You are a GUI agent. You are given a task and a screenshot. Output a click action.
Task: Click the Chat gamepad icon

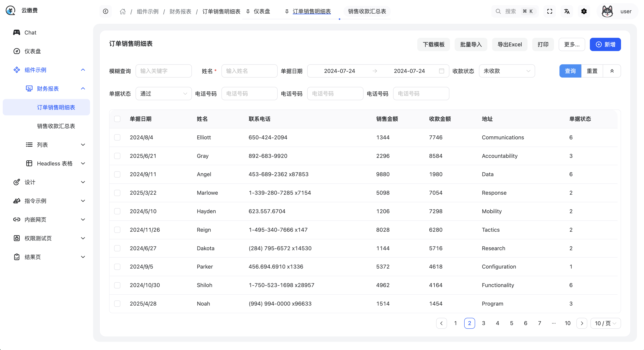[17, 32]
